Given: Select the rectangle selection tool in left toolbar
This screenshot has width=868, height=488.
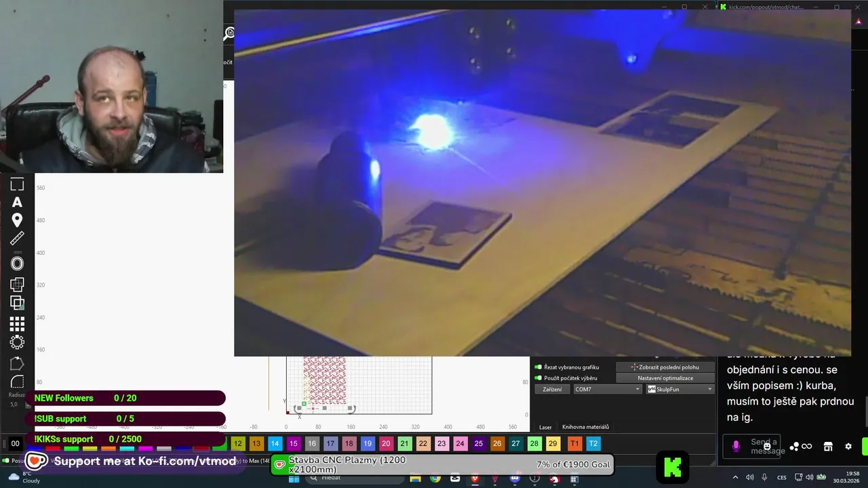Looking at the screenshot, I should [17, 184].
